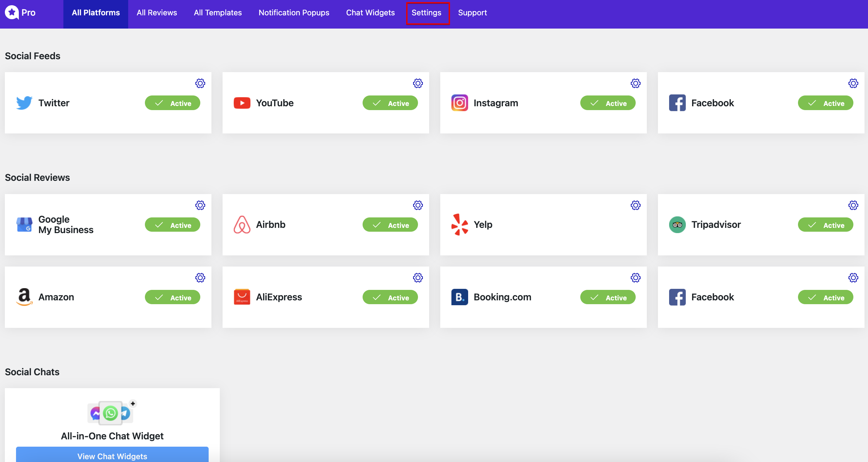The height and width of the screenshot is (462, 868).
Task: Open the All Templates tab
Action: [x=218, y=13]
